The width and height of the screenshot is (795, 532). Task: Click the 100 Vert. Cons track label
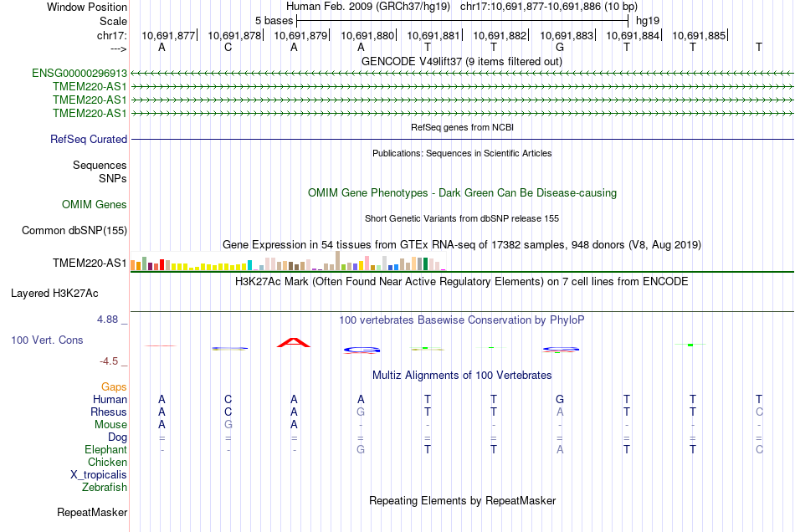47,340
